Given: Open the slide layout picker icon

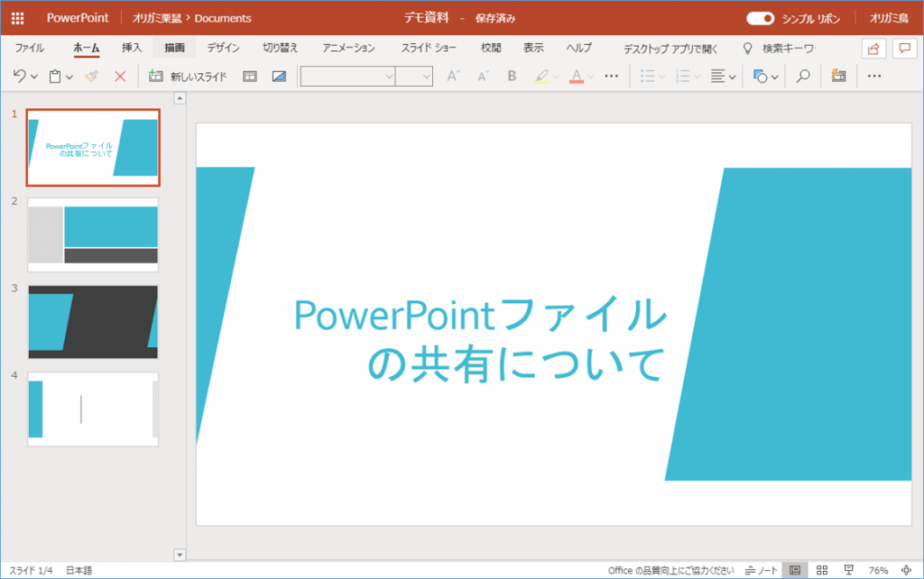Looking at the screenshot, I should pos(250,76).
